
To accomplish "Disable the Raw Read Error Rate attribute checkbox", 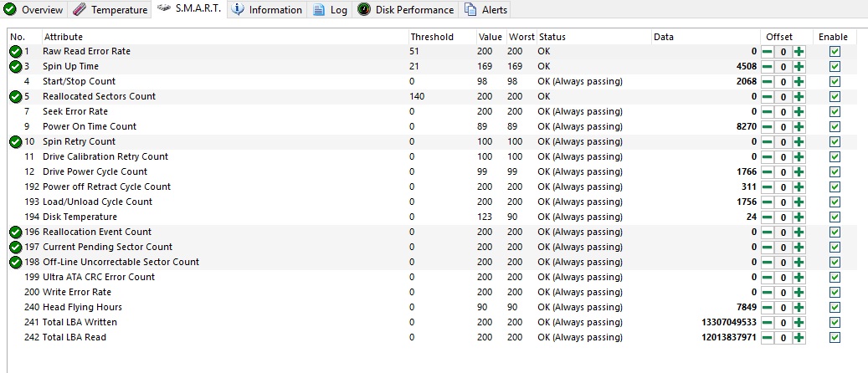I will pos(835,51).
